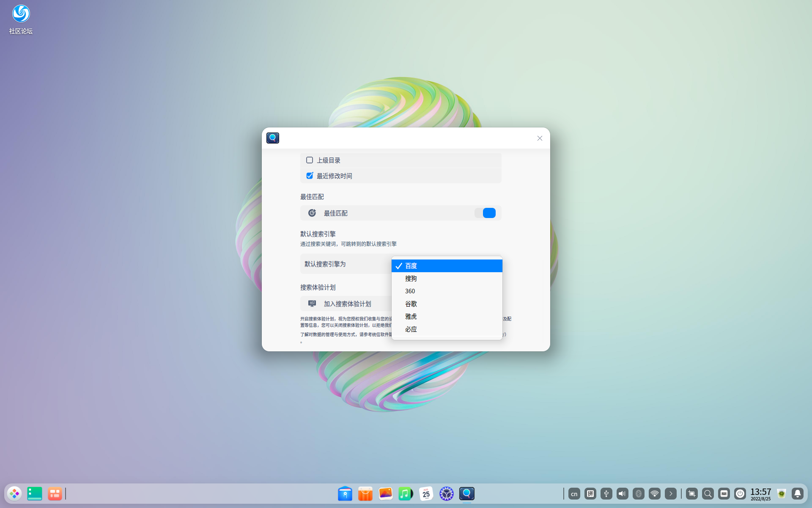812x508 pixels.
Task: Click the Wi-Fi network tray icon
Action: (654, 494)
